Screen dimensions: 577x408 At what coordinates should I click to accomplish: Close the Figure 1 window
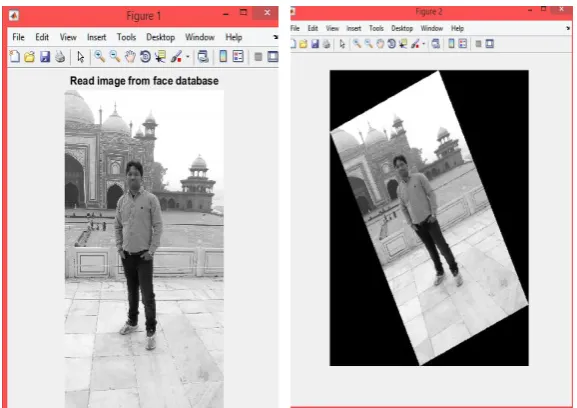coord(267,13)
